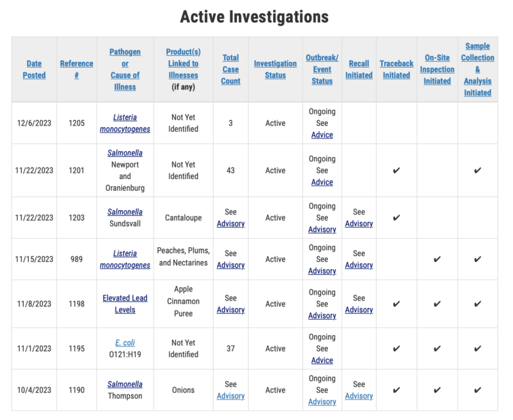This screenshot has width=513, height=420.
Task: Sort table by Date Posted header
Action: 34,70
